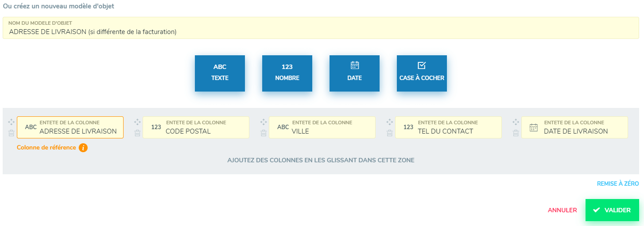644x226 pixels.
Task: Select the TEXTE column type tile
Action: [x=220, y=73]
